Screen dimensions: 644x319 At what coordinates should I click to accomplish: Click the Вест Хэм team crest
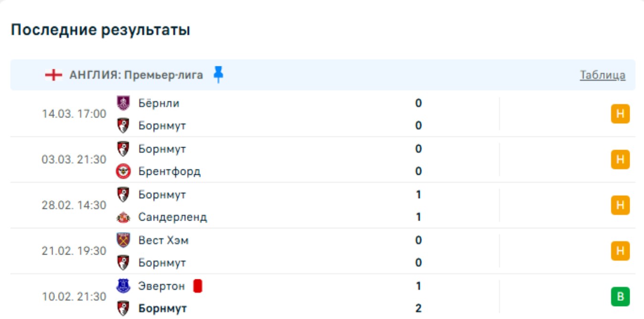123,240
